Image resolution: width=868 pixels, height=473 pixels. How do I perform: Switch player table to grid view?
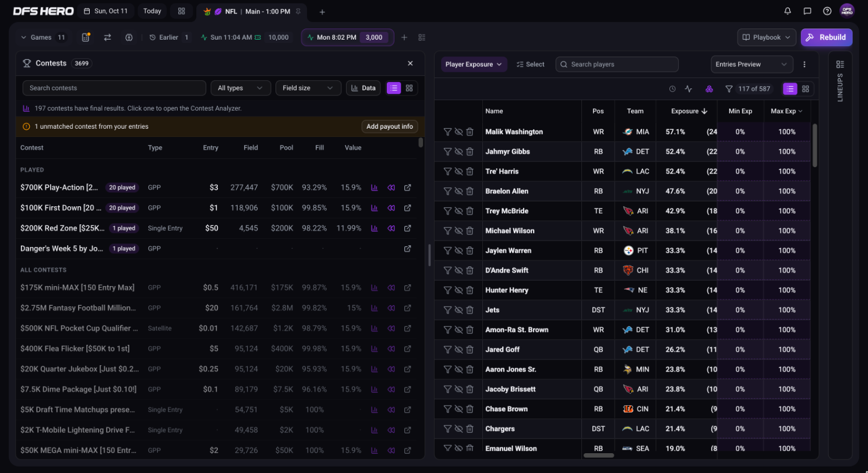tap(806, 89)
